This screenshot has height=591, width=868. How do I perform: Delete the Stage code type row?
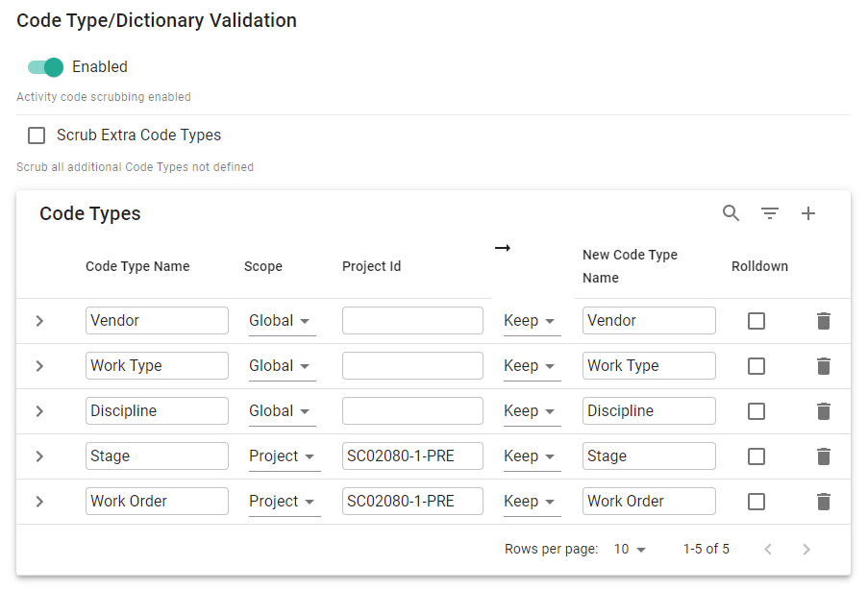coord(824,456)
